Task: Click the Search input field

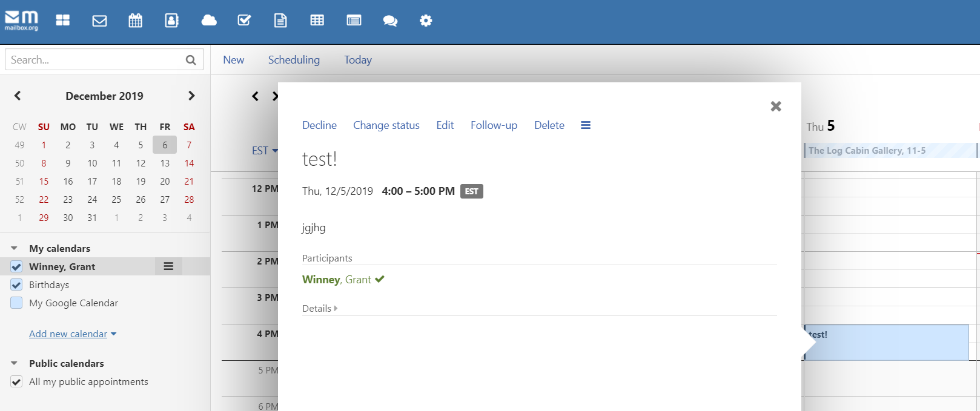Action: click(97, 60)
